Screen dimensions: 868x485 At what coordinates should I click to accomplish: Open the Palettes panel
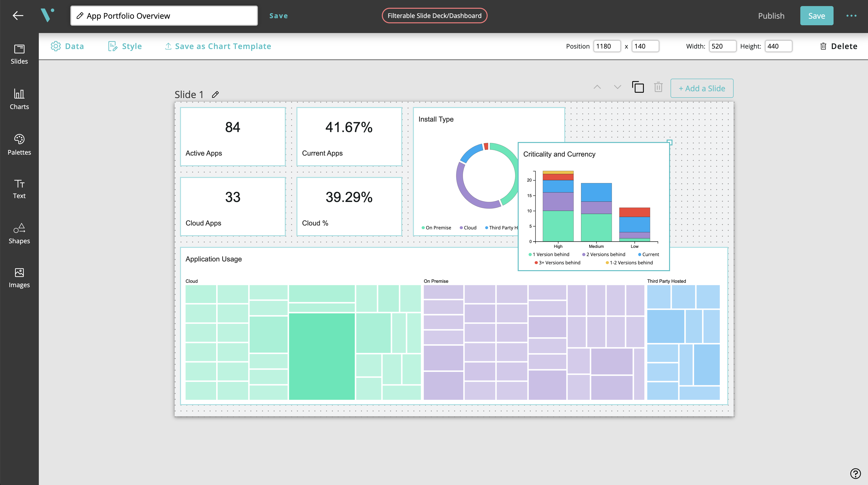pos(19,144)
